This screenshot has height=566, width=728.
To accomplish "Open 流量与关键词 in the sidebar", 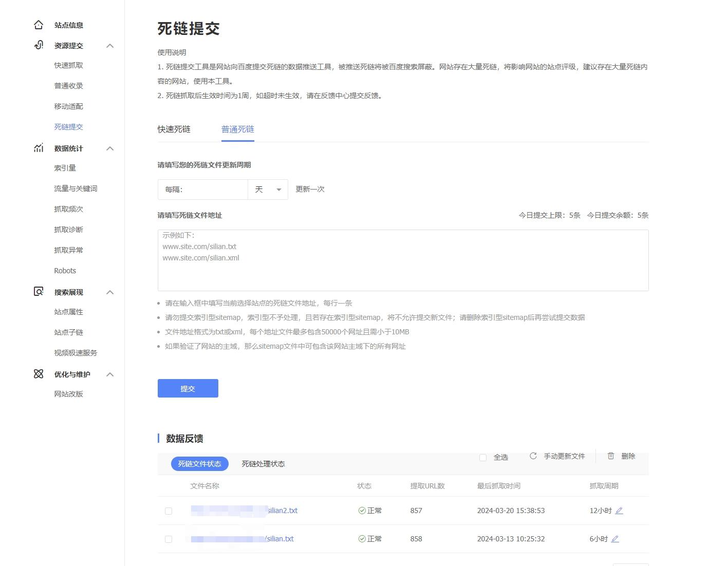I will (76, 188).
